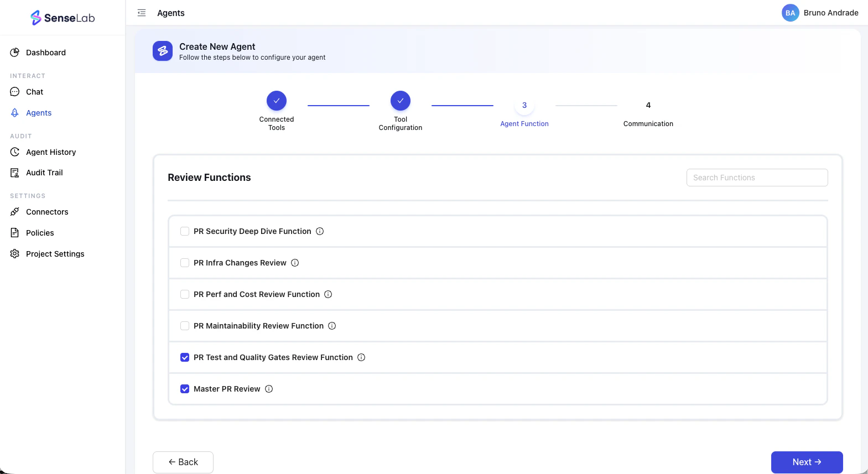Viewport: 868px width, 474px height.
Task: Click the Create New Agent header icon
Action: (x=163, y=51)
